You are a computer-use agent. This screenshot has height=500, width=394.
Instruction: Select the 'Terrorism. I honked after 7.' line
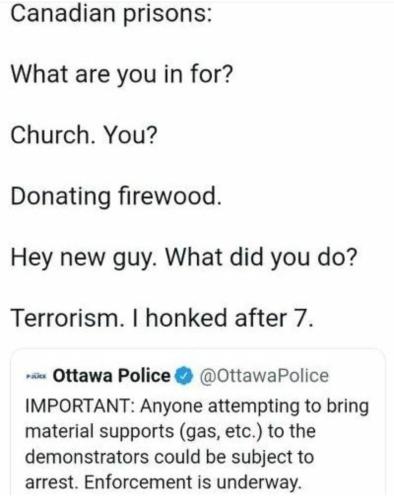[162, 318]
